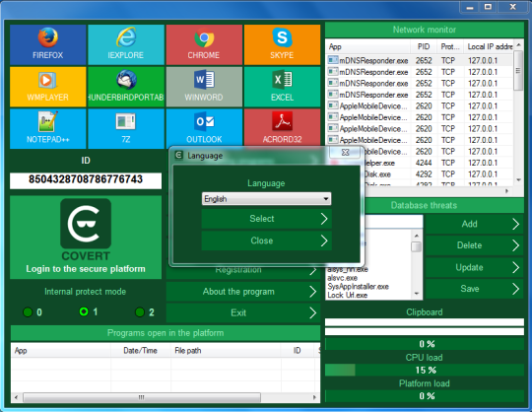
Task: Click Date/Time column header
Action: pyautogui.click(x=141, y=351)
